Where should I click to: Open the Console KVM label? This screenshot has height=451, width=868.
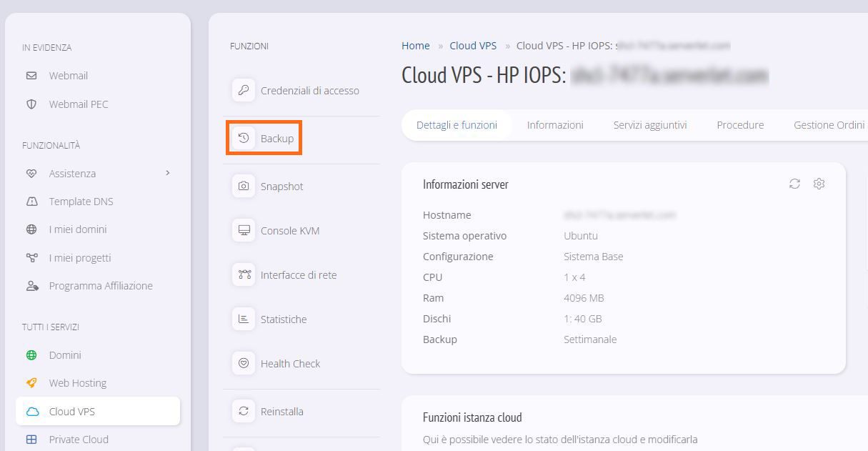tap(290, 231)
